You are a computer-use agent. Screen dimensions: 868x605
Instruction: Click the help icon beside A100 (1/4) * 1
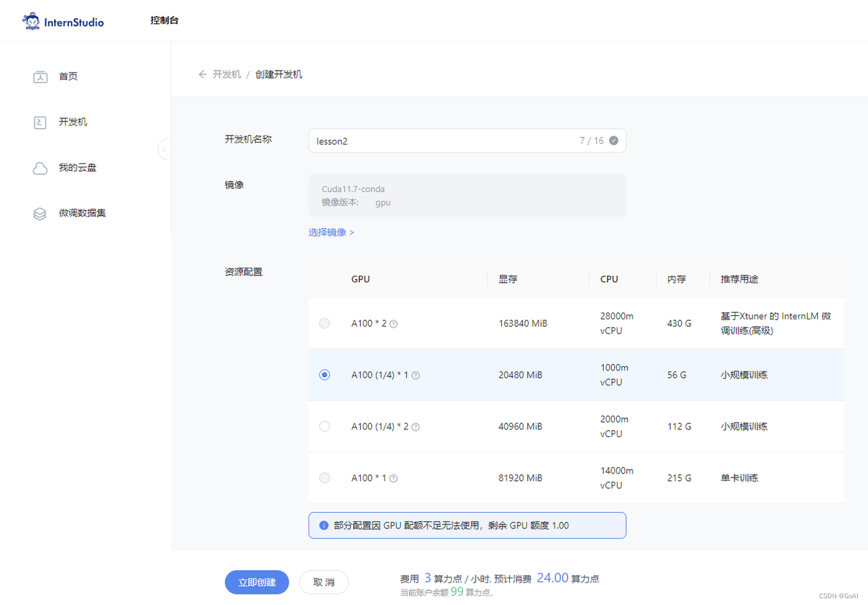[416, 375]
